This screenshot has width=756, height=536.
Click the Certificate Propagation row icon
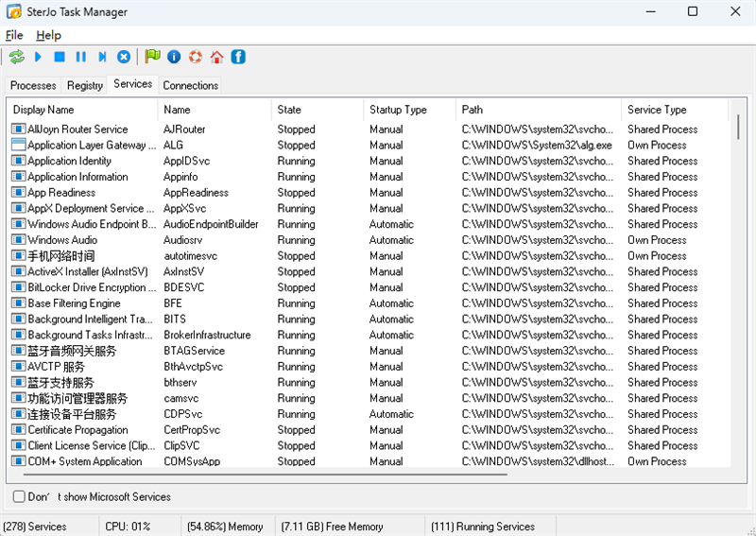(x=18, y=429)
